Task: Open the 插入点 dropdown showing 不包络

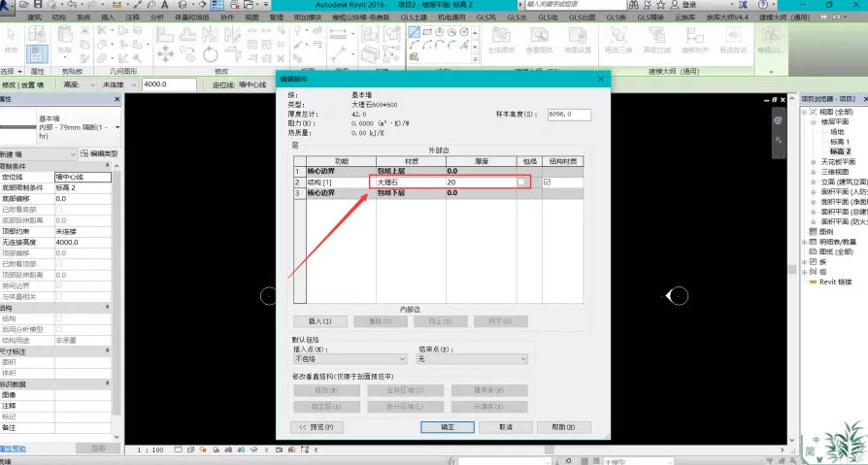Action: [350, 359]
